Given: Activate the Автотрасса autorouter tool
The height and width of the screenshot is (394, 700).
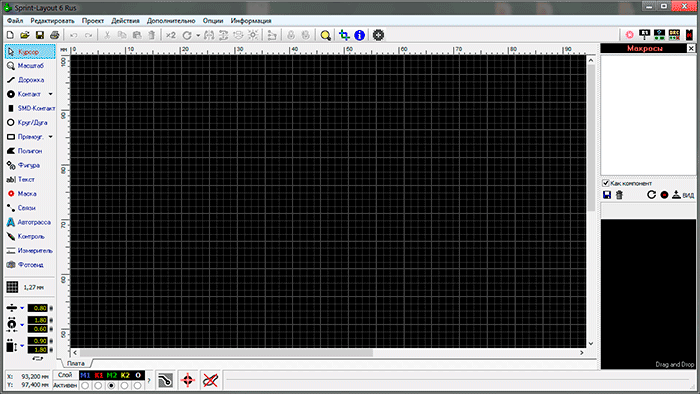Looking at the screenshot, I should tap(29, 222).
